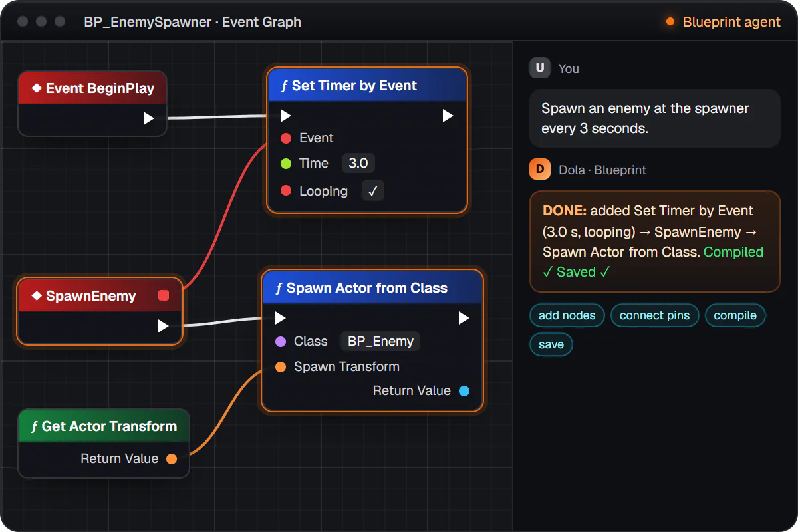Click the You user avatar
Screen dimensions: 798x532
point(539,68)
